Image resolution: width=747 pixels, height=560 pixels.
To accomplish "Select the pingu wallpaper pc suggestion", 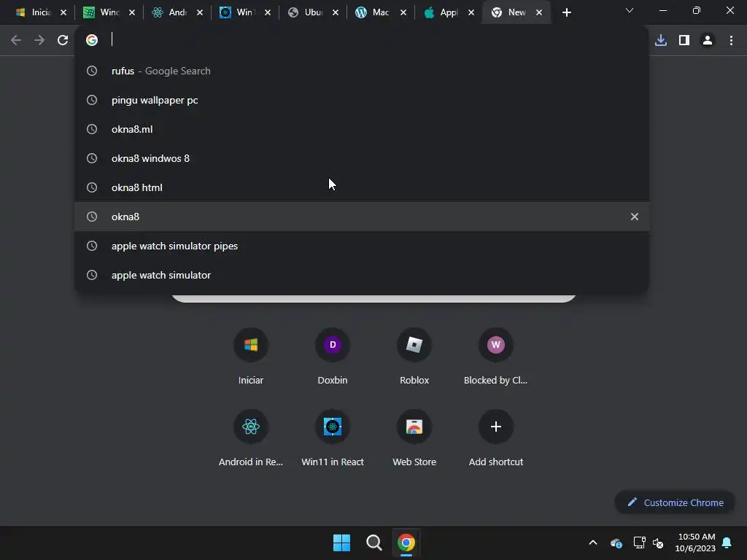I will (362, 100).
